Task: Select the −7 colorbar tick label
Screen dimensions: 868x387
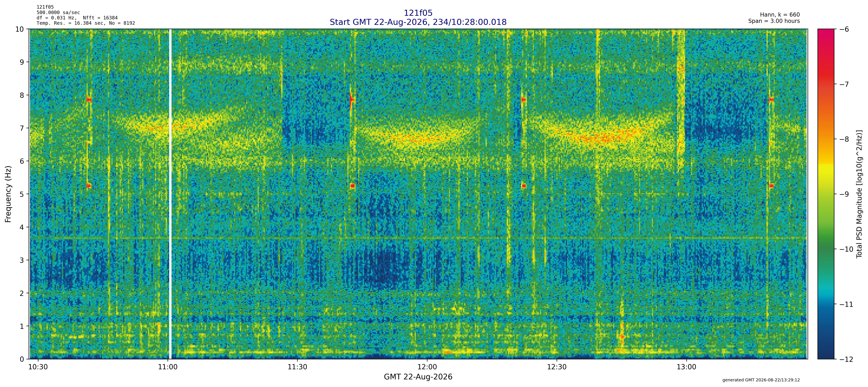Action: point(843,84)
